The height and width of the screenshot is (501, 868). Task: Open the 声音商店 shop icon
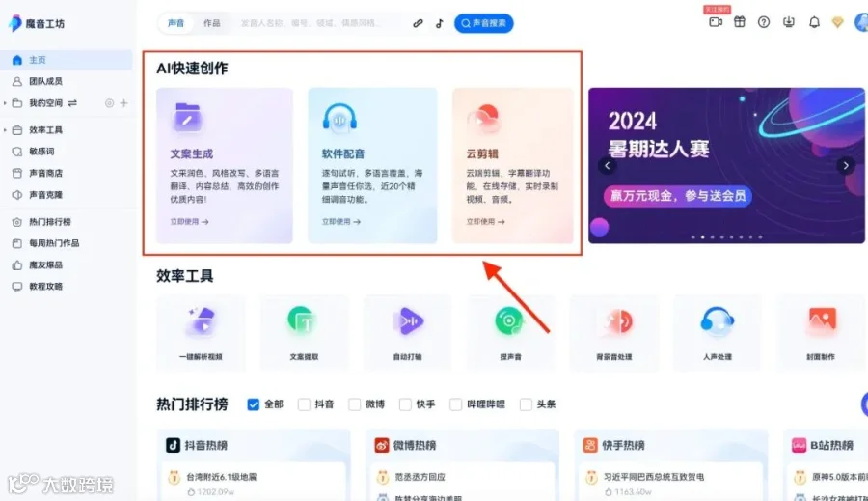coord(17,173)
